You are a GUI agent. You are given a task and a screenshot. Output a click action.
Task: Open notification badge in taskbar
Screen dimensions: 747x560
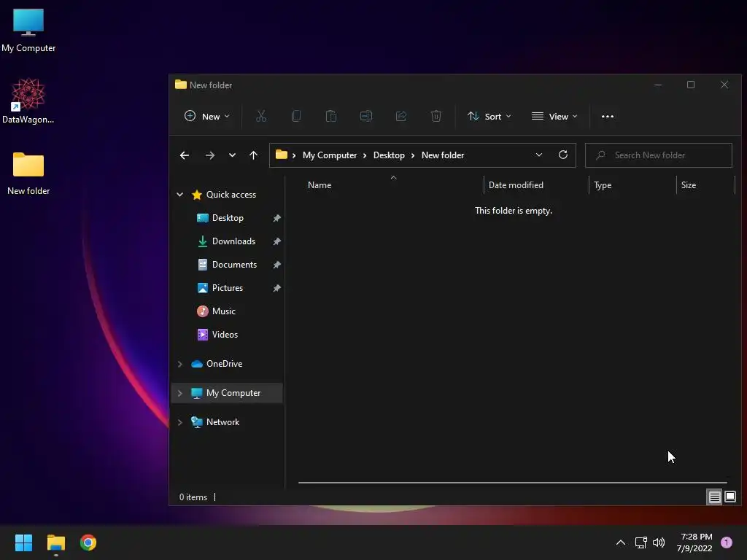point(727,542)
